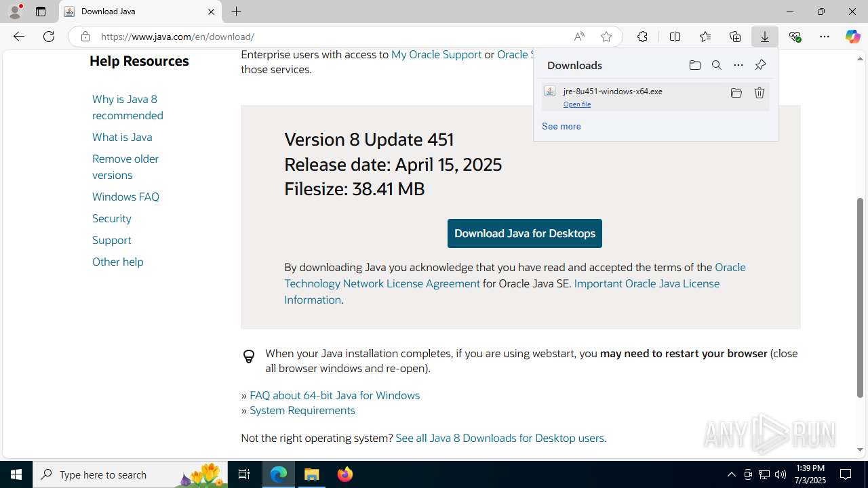Show jre-8u451 file in folder

tap(736, 93)
